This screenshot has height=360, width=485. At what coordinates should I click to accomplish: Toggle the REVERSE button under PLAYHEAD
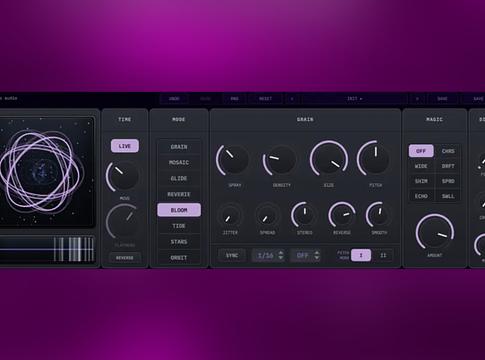[125, 258]
